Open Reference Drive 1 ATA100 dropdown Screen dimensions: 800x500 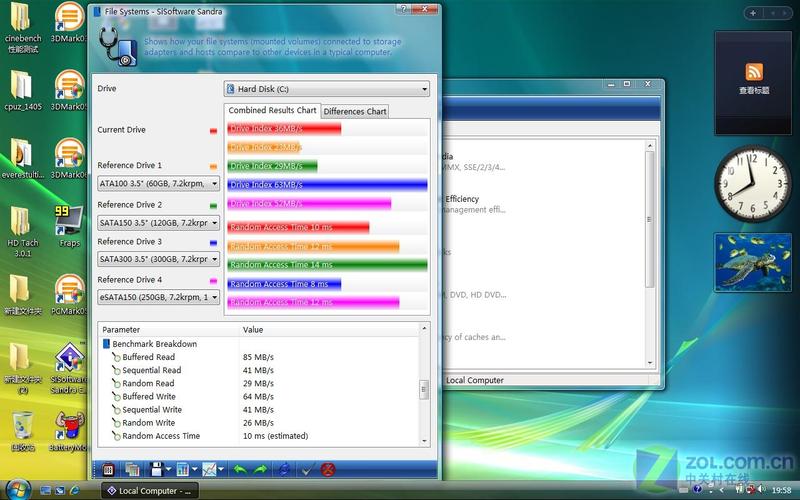[x=159, y=183]
